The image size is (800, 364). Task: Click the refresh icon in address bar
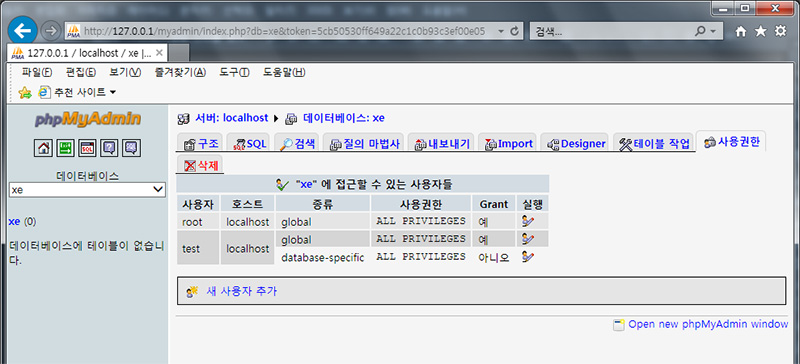point(515,31)
